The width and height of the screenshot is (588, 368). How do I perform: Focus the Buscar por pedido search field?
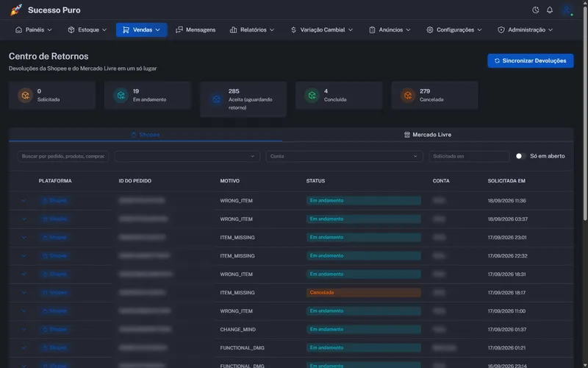(x=63, y=156)
